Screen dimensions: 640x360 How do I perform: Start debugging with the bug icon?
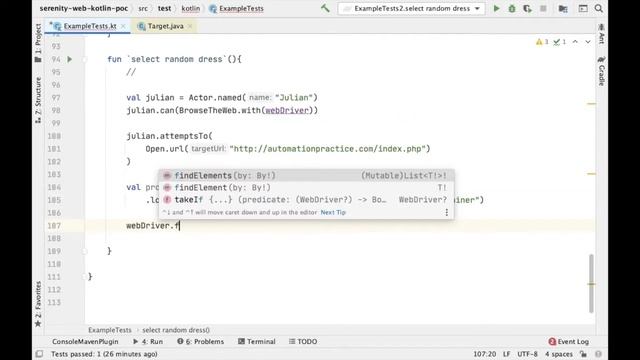click(x=512, y=8)
